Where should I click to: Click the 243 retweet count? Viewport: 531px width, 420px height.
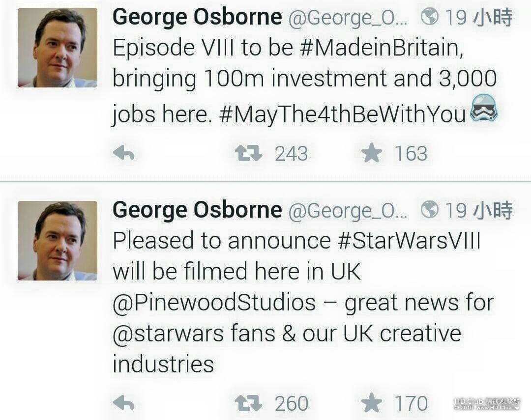point(291,154)
